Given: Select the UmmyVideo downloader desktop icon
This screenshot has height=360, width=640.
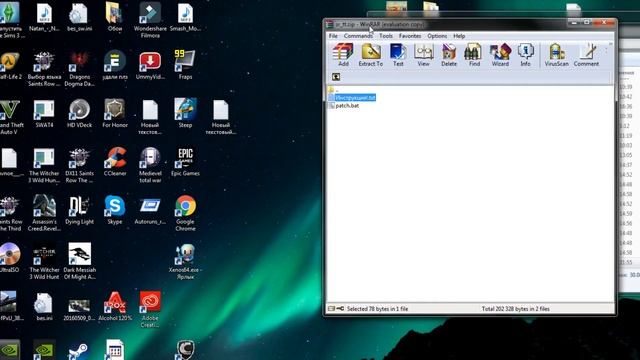Looking at the screenshot, I should [150, 64].
